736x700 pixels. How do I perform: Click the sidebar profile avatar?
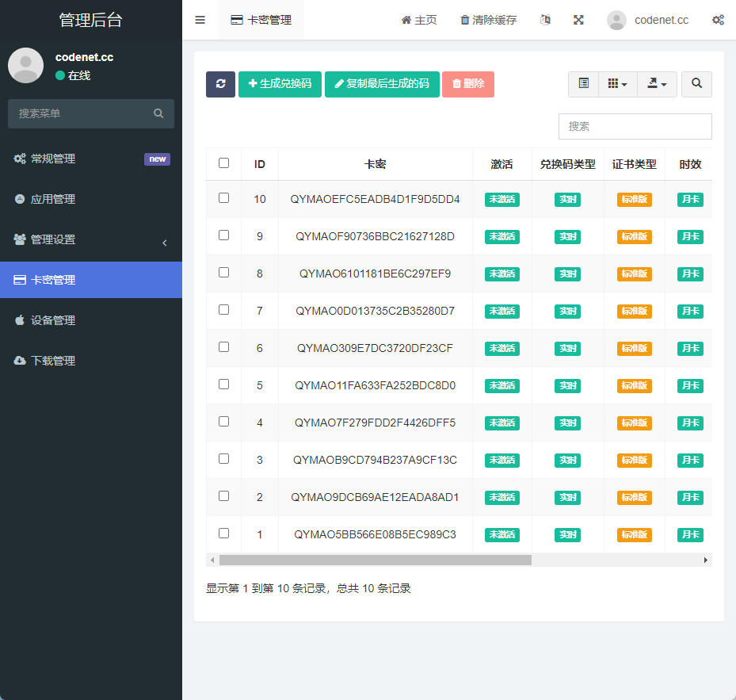tap(26, 65)
